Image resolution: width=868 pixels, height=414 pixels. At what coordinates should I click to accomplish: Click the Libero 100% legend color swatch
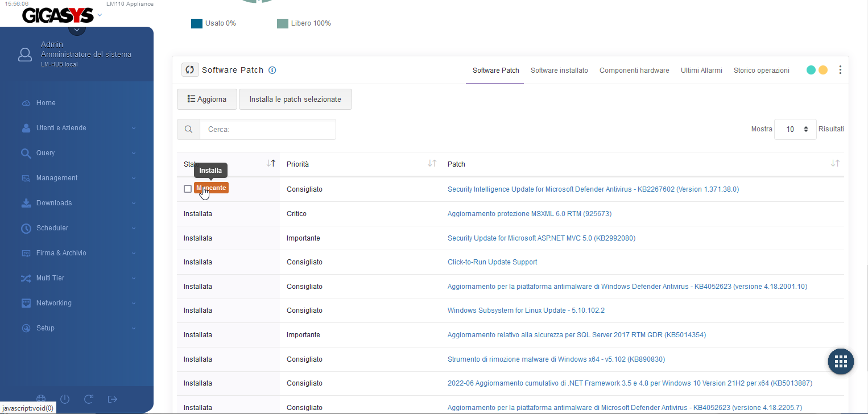coord(283,23)
